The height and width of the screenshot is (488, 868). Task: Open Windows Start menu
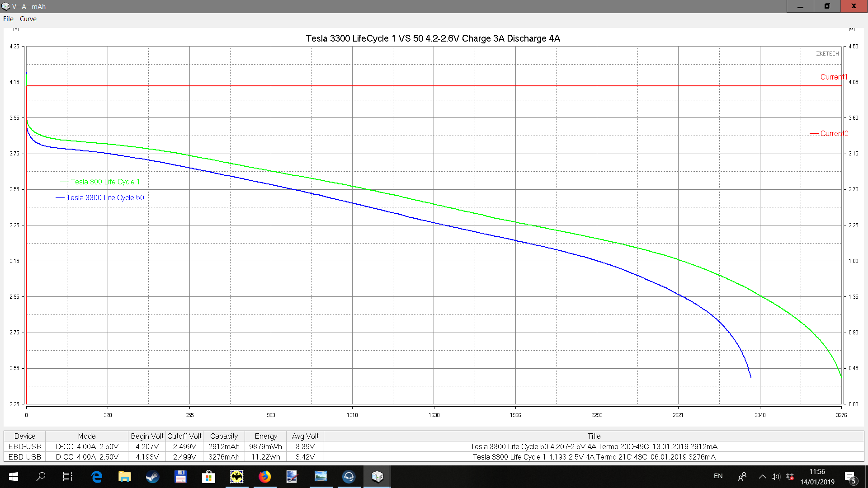(13, 476)
